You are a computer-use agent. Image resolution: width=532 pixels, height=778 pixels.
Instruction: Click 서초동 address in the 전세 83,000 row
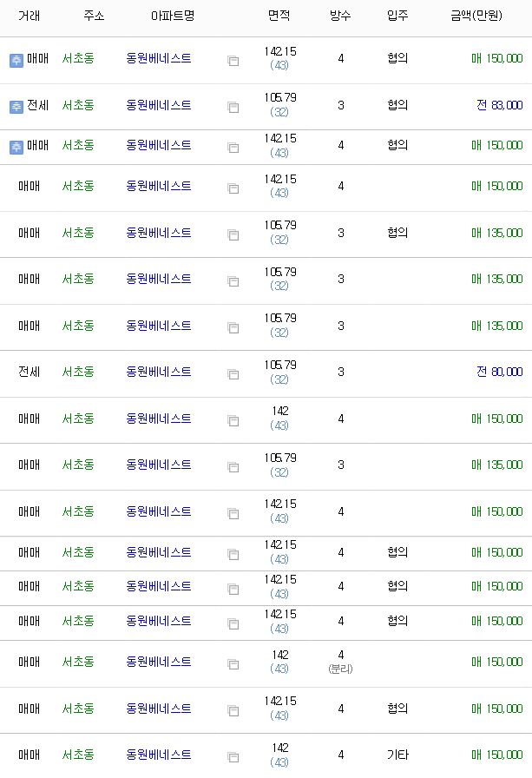coord(78,105)
